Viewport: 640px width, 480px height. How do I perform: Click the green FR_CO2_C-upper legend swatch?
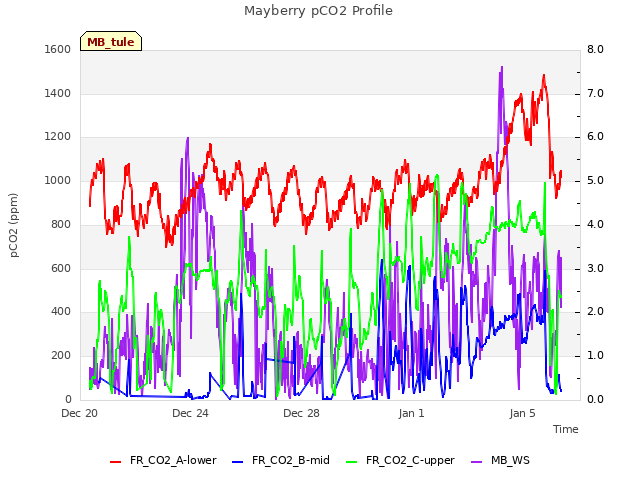click(x=351, y=462)
